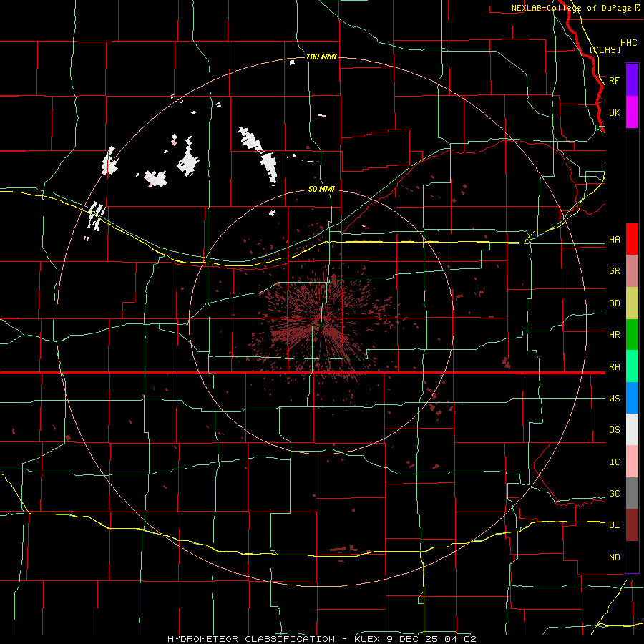644x644 pixels.
Task: Click the HYDROMETEOR CLASSIFICATION title text
Action: pos(251,639)
